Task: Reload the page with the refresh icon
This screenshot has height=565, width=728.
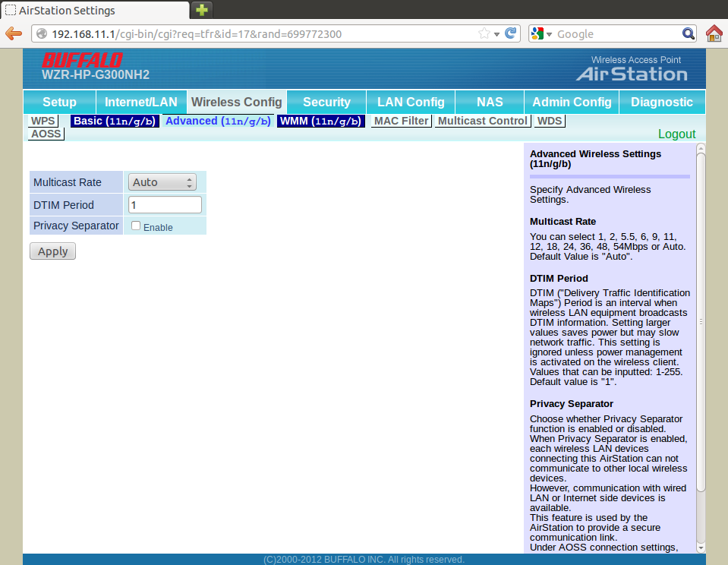Action: point(510,33)
